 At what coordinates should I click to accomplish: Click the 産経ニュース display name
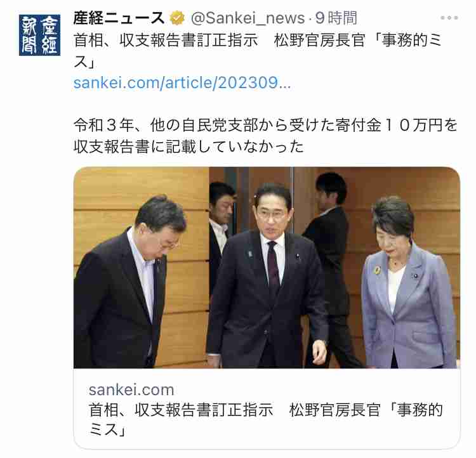coord(119,18)
